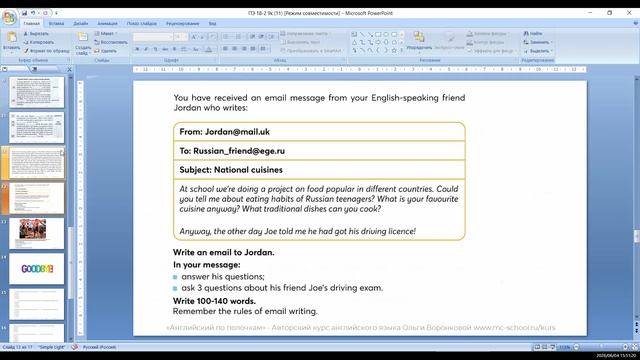Screen dimensions: 640x360
Task: Click Subject: National cuisines text on slide
Action: [231, 170]
